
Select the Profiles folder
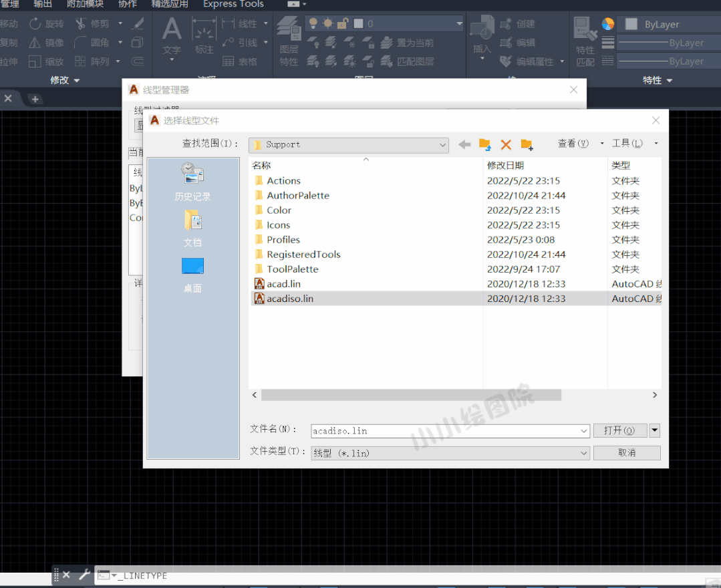(283, 239)
